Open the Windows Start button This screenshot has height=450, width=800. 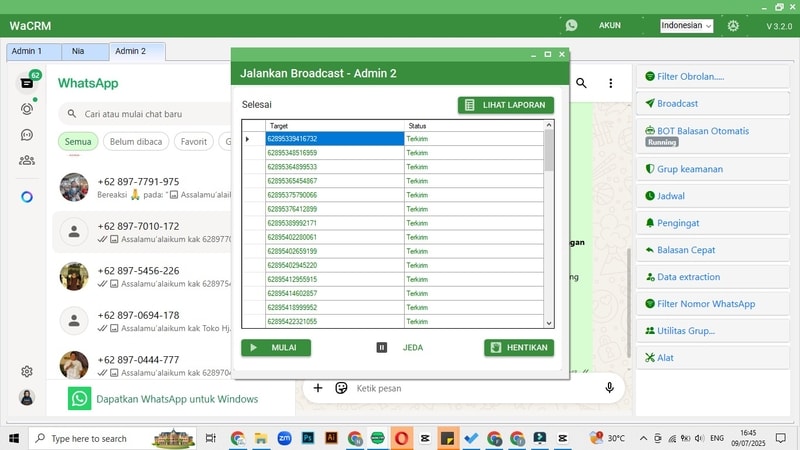tap(14, 438)
